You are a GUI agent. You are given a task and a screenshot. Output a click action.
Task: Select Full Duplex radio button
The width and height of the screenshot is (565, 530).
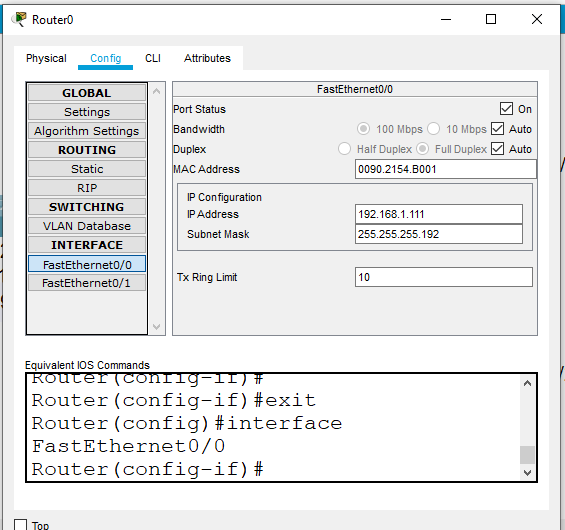423,148
